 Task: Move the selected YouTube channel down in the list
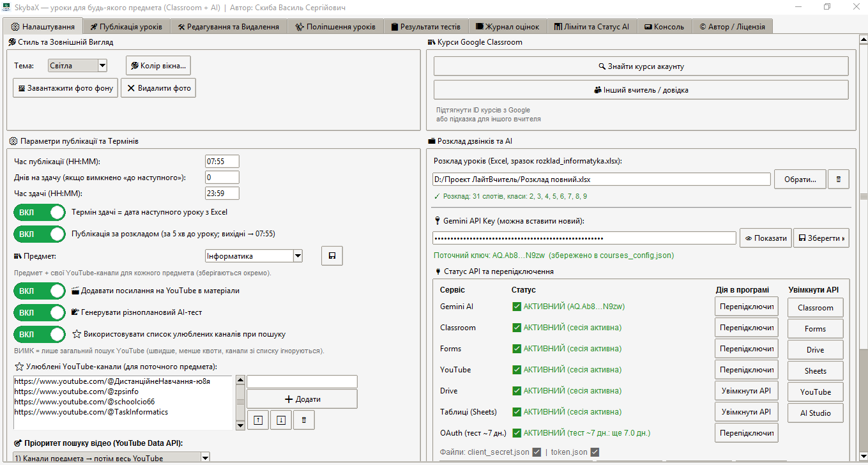click(281, 420)
